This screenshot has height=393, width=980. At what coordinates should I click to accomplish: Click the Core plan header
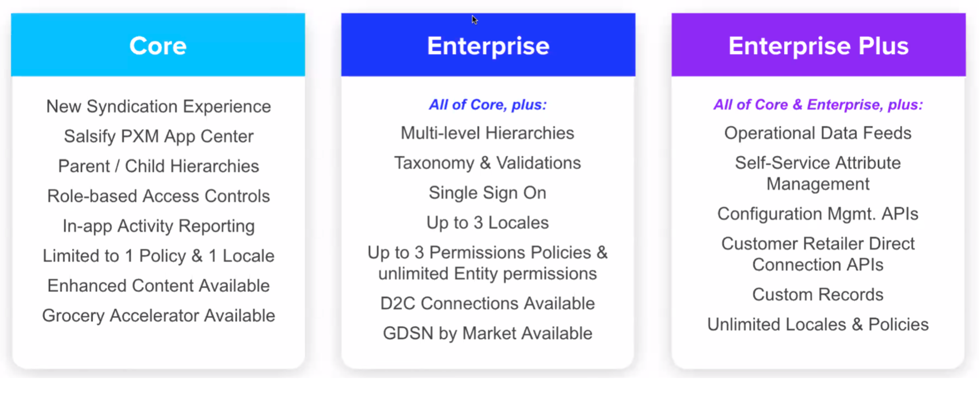158,45
